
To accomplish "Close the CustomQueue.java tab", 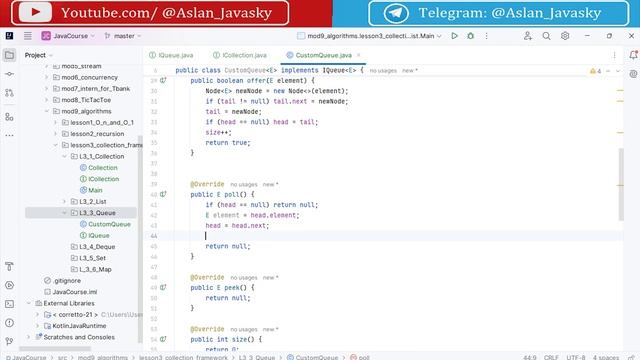I will [359, 55].
